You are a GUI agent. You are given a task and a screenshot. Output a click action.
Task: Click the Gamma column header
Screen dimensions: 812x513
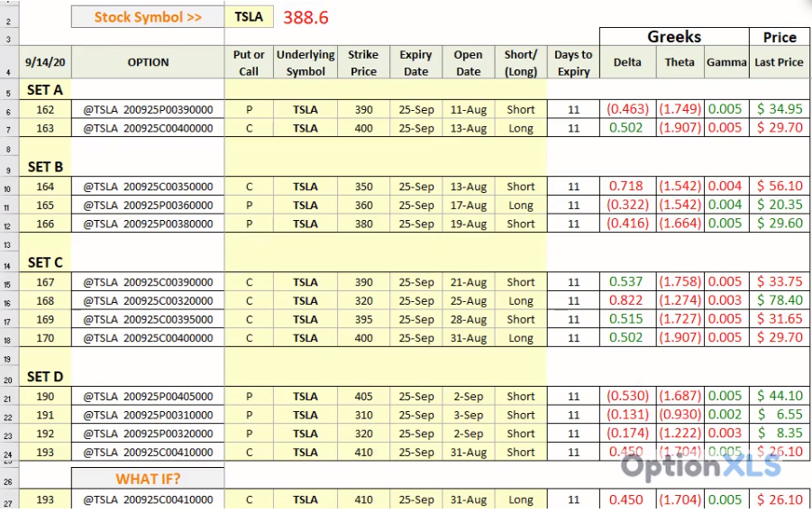(x=726, y=62)
